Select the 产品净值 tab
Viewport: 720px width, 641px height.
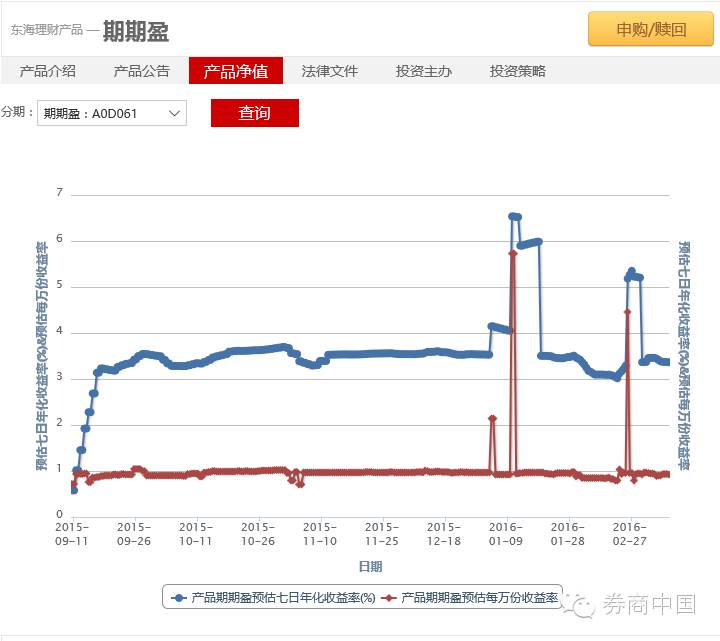(x=236, y=71)
